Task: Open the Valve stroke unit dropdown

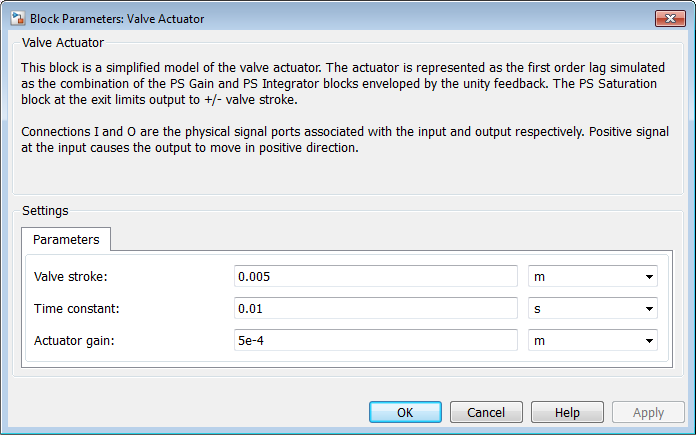Action: pos(592,277)
